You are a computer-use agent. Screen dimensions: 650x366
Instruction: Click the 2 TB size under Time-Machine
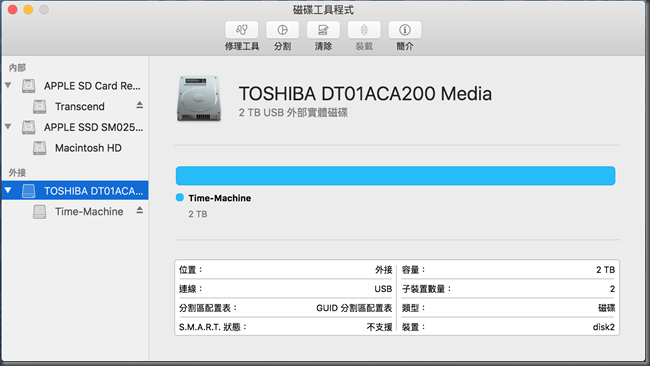tap(198, 214)
